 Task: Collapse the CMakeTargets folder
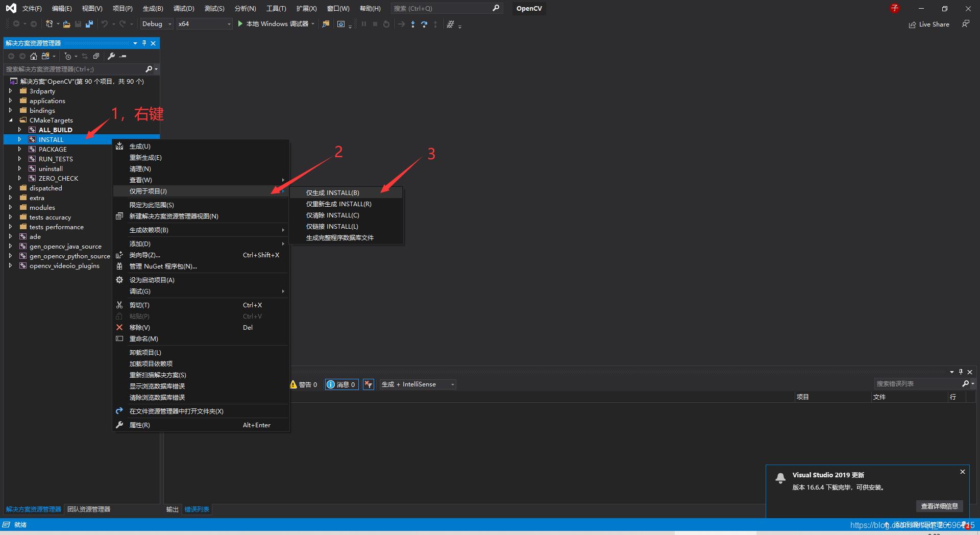[10, 120]
